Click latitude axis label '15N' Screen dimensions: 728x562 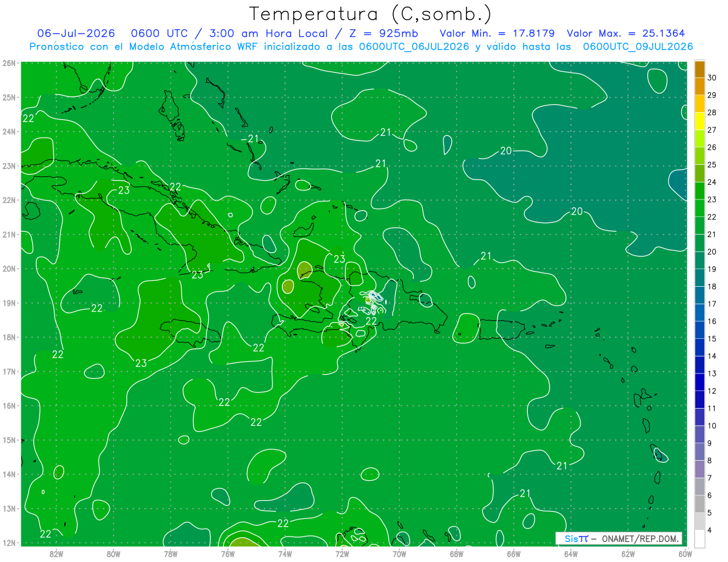click(x=8, y=440)
